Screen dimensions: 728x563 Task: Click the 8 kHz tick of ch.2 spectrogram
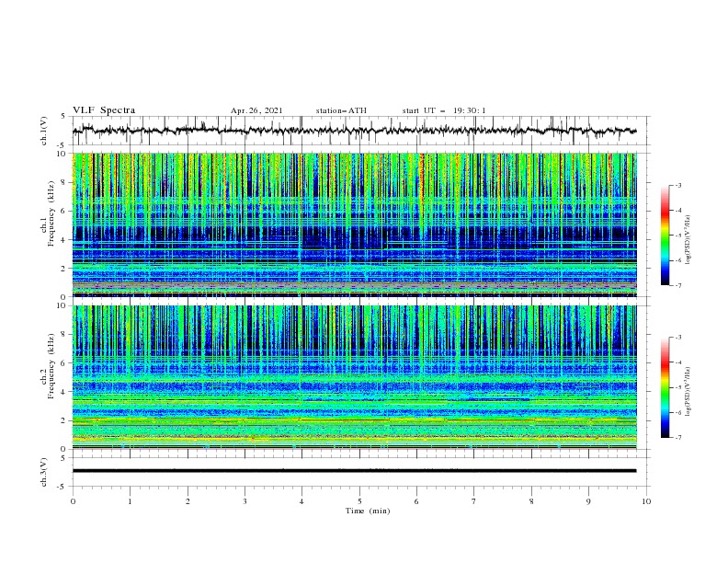click(64, 335)
